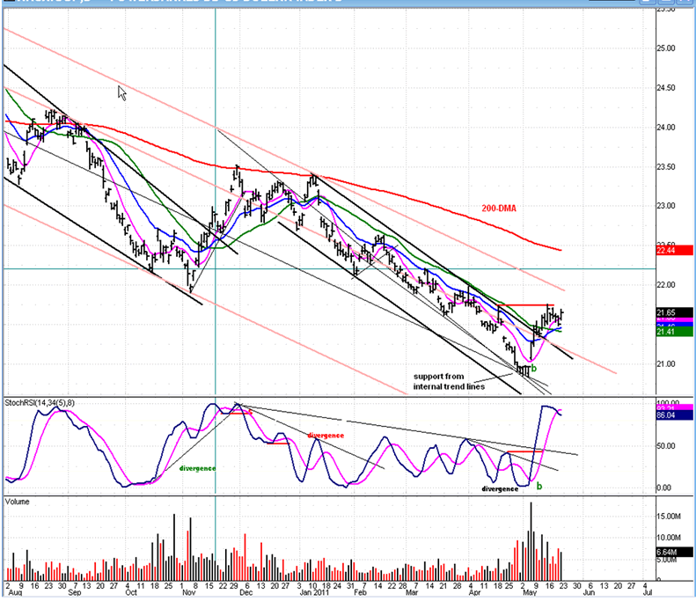Select the red divergence text annotation
The image size is (696, 616).
[325, 435]
